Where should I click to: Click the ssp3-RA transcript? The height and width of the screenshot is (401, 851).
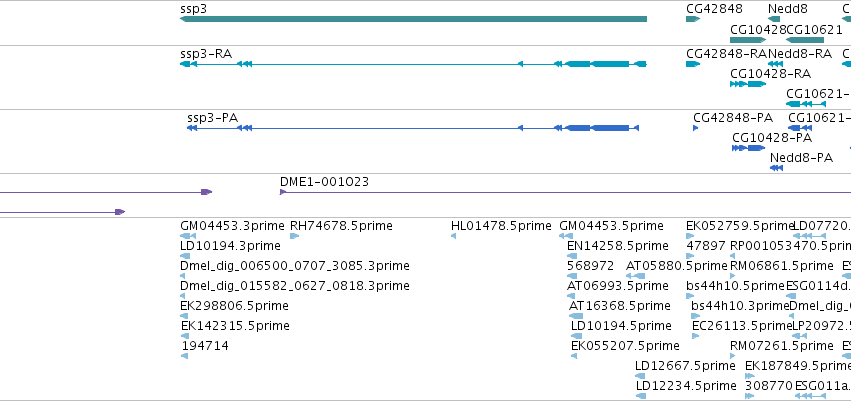(413, 64)
